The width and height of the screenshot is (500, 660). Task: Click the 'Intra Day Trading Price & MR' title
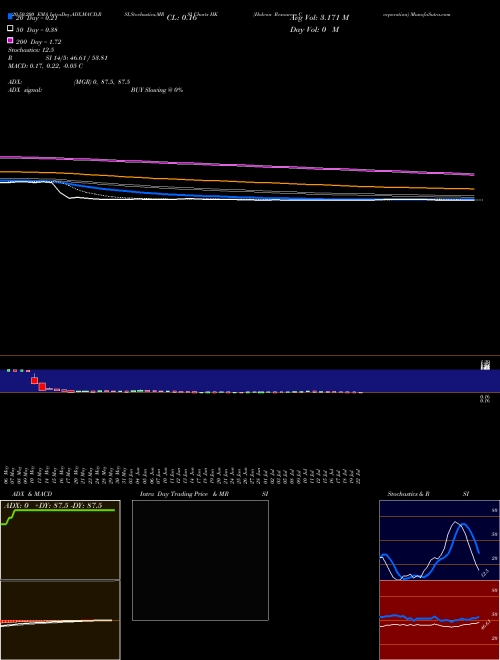[x=184, y=494]
